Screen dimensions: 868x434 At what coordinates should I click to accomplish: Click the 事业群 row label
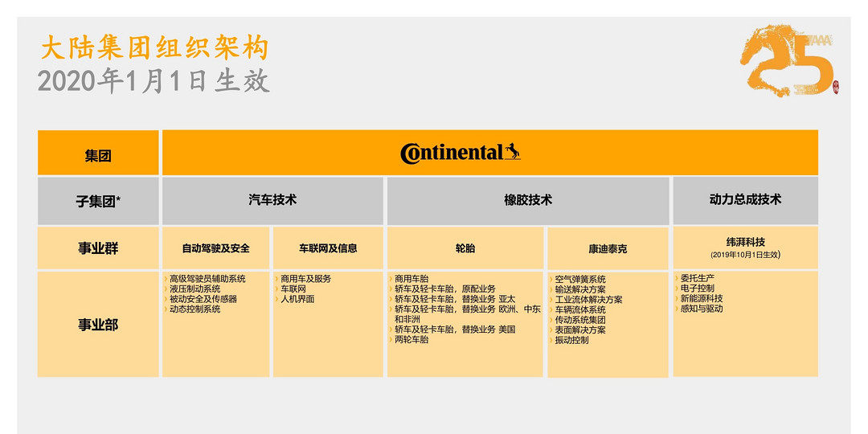point(98,248)
